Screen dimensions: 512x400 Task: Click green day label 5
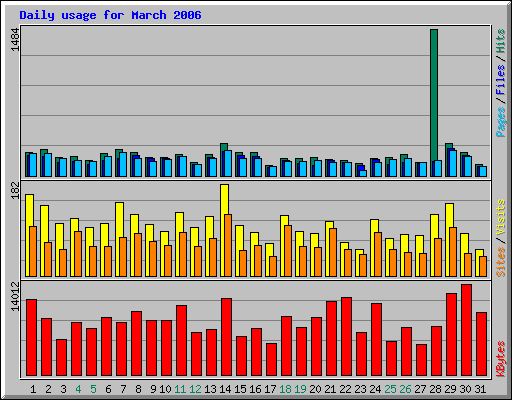93,389
